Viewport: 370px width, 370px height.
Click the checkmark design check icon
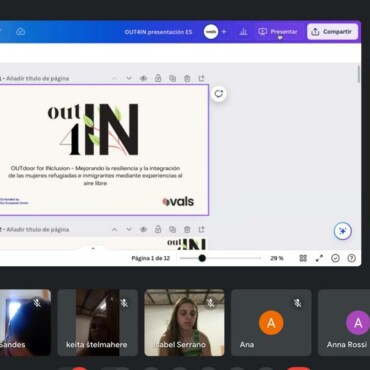[x=335, y=258]
